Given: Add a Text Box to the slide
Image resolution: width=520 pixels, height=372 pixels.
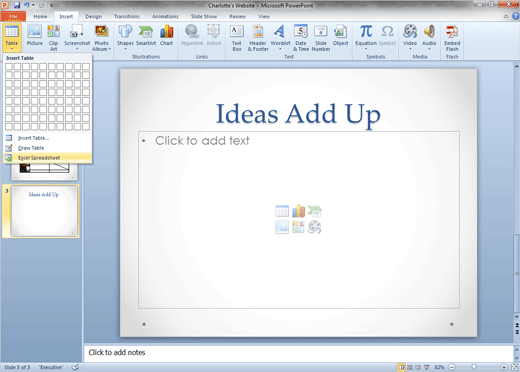Looking at the screenshot, I should click(x=237, y=38).
